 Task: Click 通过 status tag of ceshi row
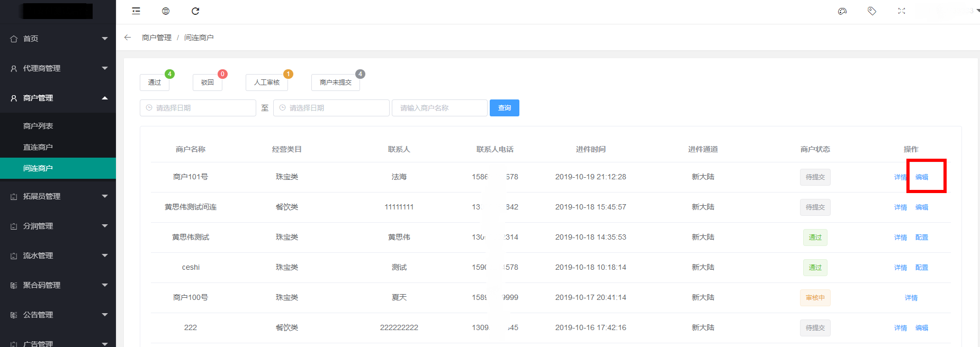point(815,268)
